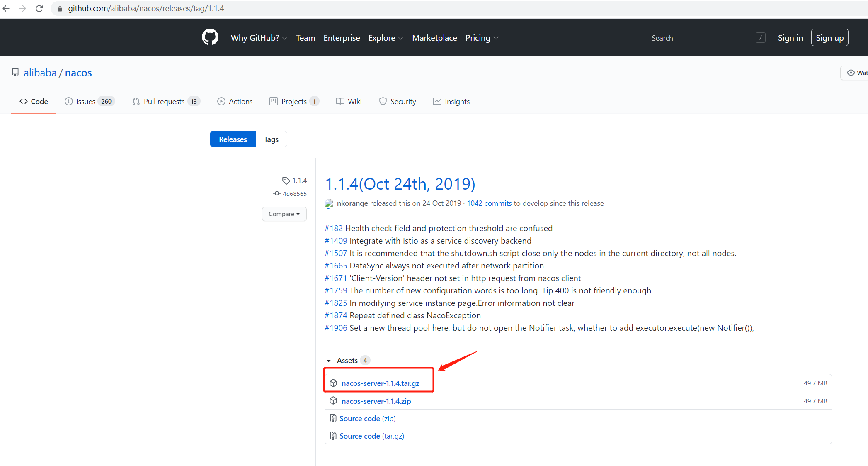Open the Compare dropdown button
Viewport: 868px width, 466px height.
[x=284, y=214]
